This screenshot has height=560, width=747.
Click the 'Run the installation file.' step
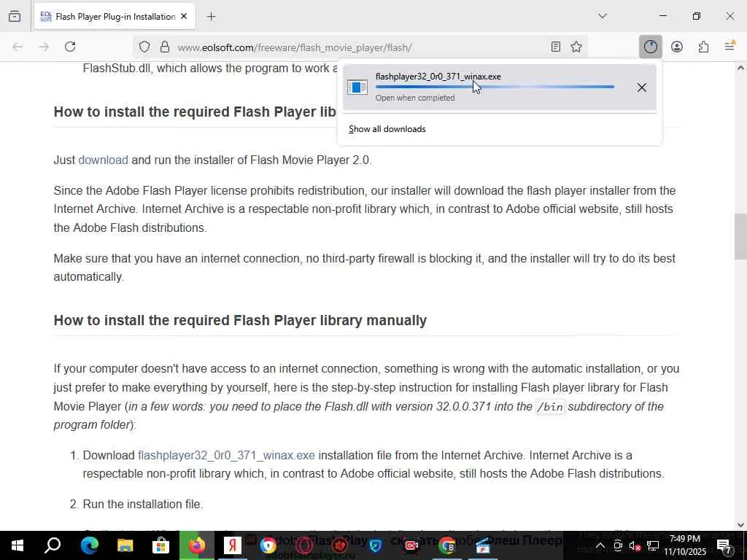point(143,505)
